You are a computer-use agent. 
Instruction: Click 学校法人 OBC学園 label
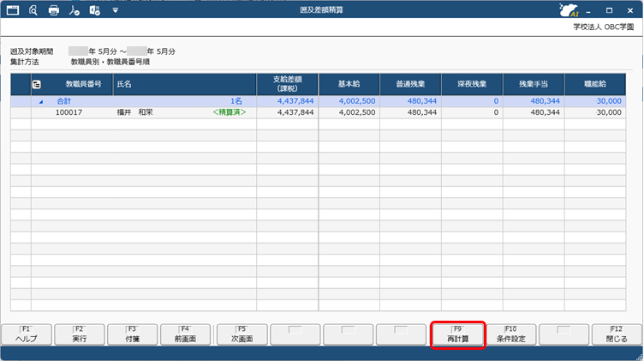[604, 27]
